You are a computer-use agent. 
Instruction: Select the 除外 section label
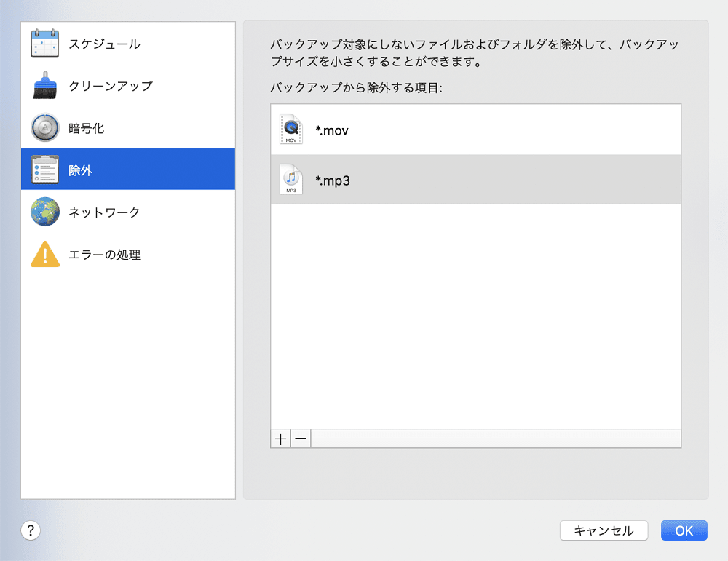tap(81, 170)
